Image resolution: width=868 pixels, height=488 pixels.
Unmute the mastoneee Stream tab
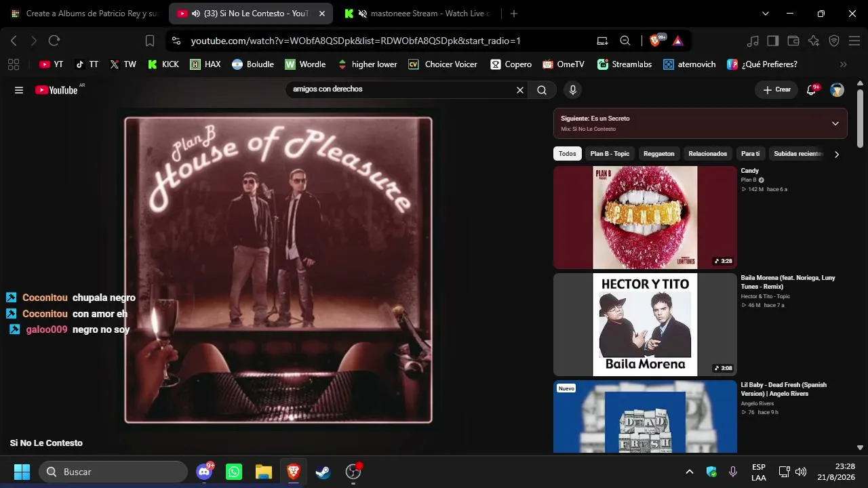click(x=363, y=14)
